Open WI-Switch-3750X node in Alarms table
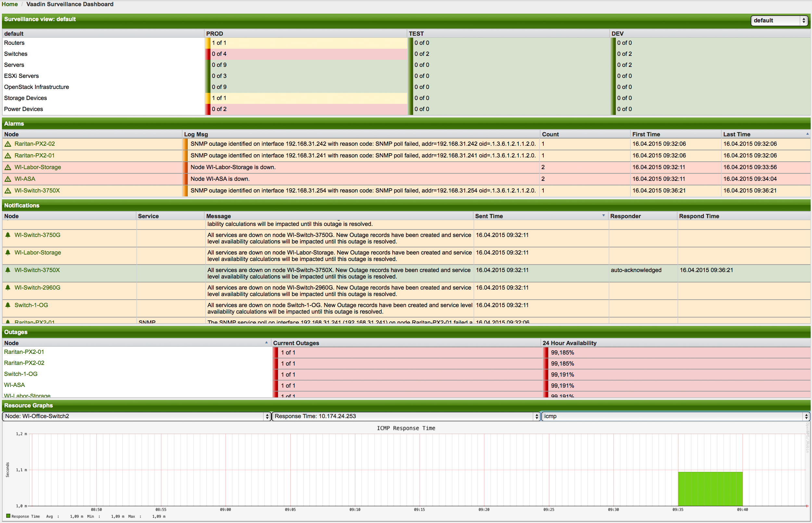 click(x=37, y=191)
